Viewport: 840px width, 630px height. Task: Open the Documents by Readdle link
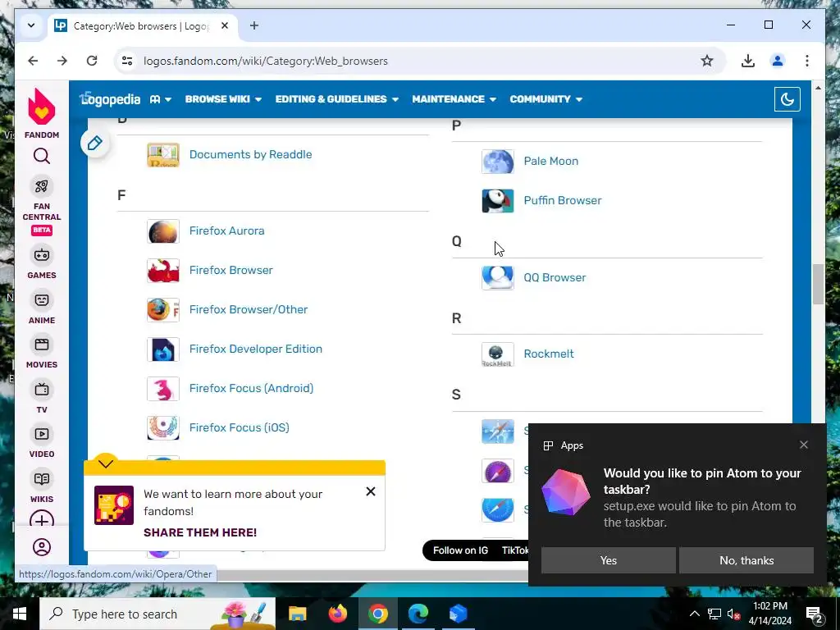coord(251,154)
